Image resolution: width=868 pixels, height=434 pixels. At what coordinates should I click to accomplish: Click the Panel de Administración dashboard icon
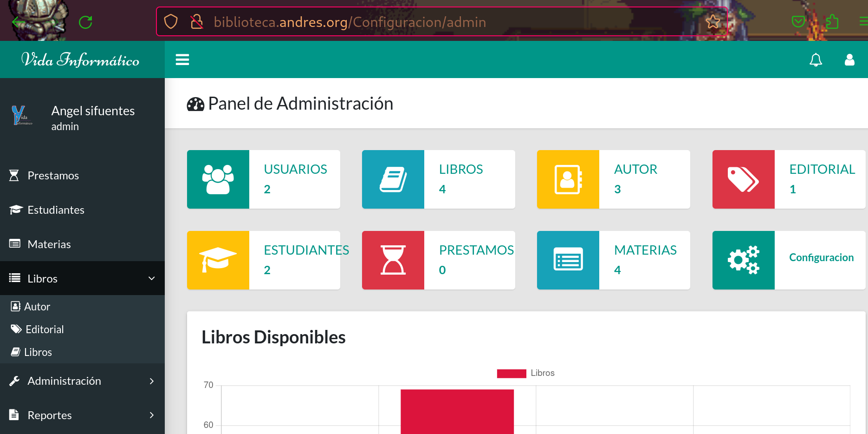[x=195, y=104]
